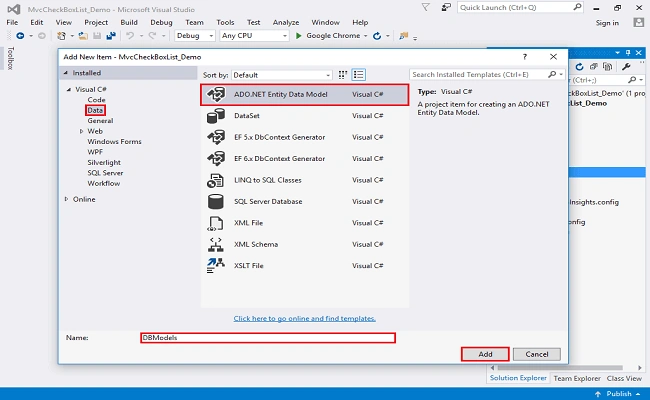Pick the XML Schema template
The height and width of the screenshot is (400, 650).
click(304, 245)
